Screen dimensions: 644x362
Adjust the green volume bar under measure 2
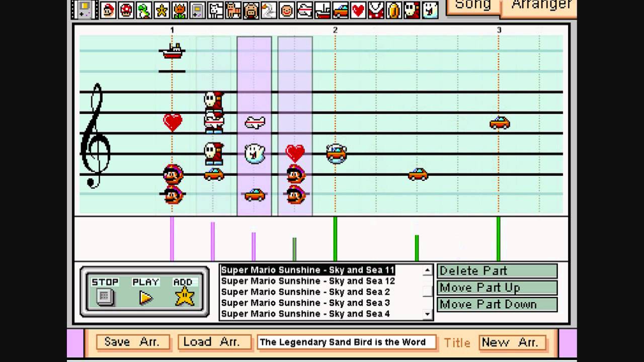(x=335, y=239)
